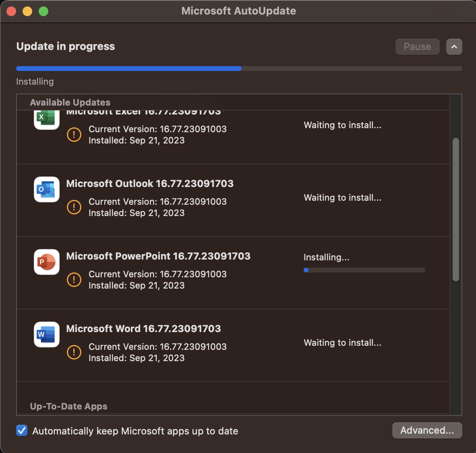Click the Excel app icon
Viewport: 476px width, 453px height.
(46, 119)
